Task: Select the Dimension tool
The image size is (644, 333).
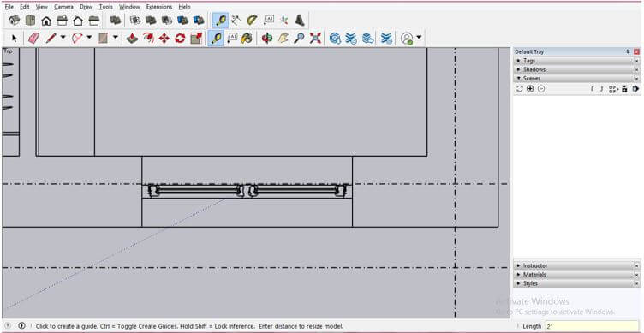Action: tap(236, 21)
